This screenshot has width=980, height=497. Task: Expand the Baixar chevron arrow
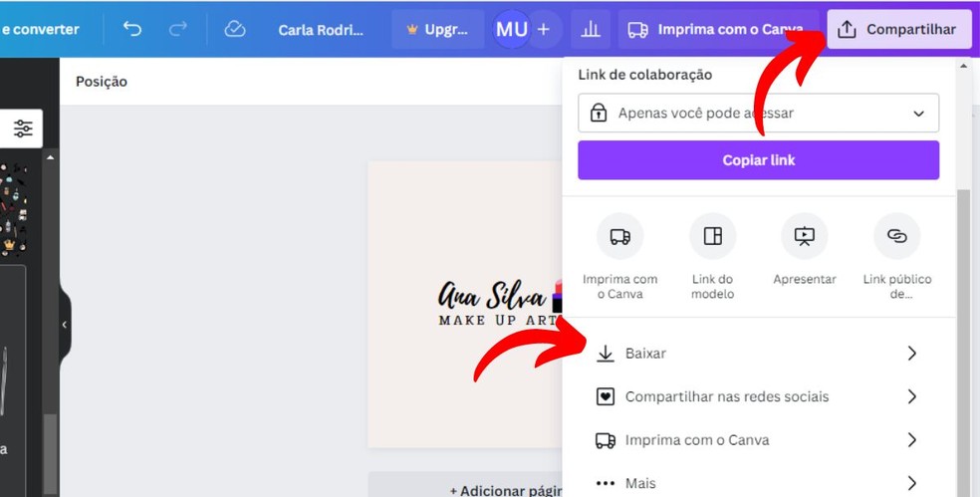point(912,354)
